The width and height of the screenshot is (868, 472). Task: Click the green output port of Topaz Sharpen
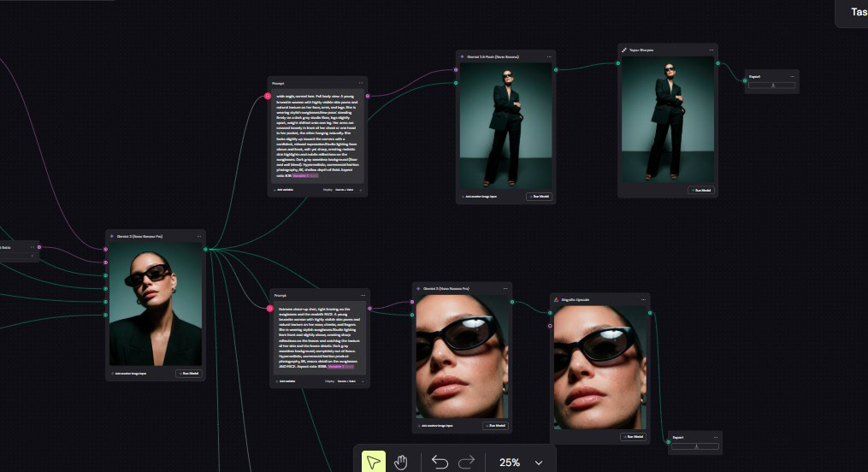coord(718,63)
